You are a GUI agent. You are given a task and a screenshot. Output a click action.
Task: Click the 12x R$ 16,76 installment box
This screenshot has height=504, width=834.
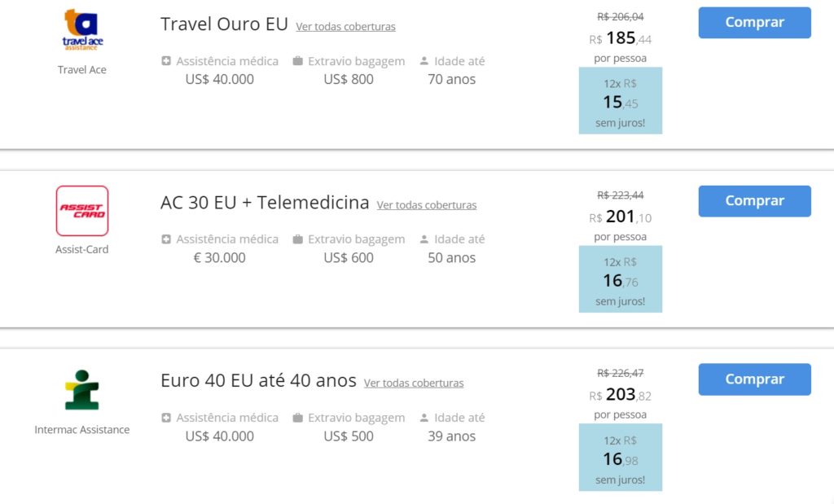(620, 279)
